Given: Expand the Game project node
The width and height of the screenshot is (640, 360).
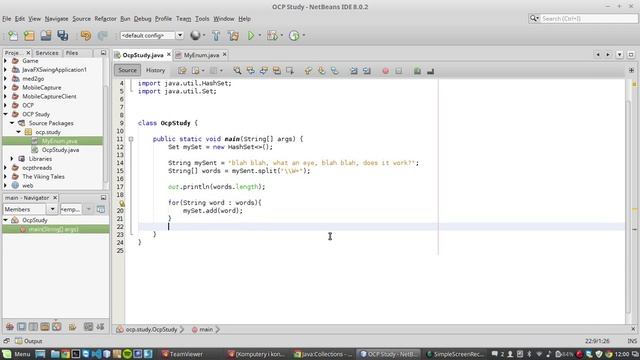Looking at the screenshot, I should pos(5,61).
